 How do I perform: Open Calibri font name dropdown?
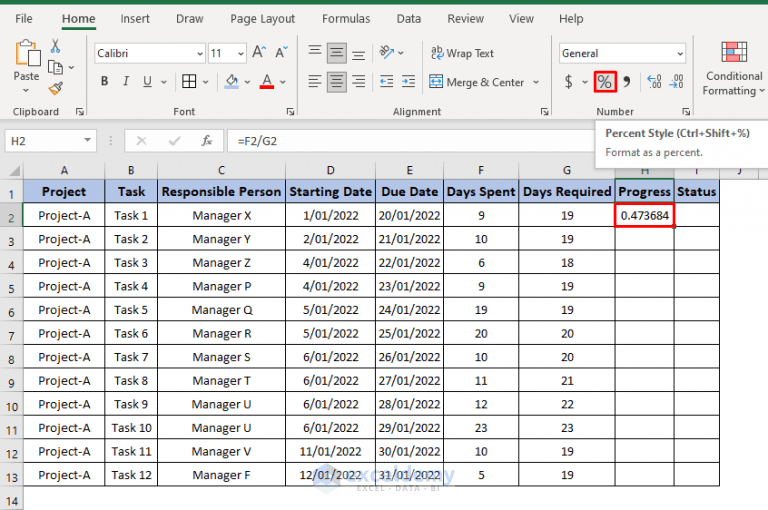pyautogui.click(x=200, y=53)
